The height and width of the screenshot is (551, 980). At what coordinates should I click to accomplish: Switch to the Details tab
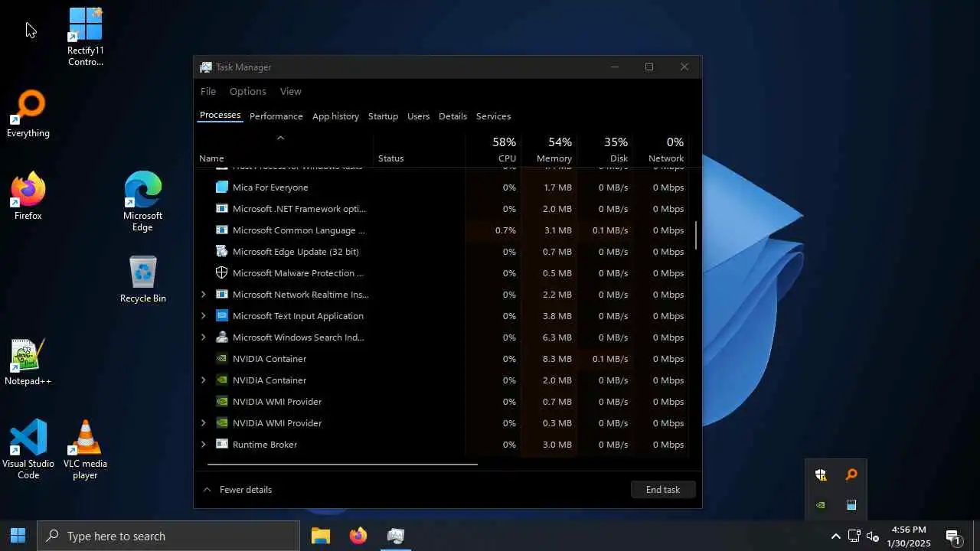pos(452,116)
